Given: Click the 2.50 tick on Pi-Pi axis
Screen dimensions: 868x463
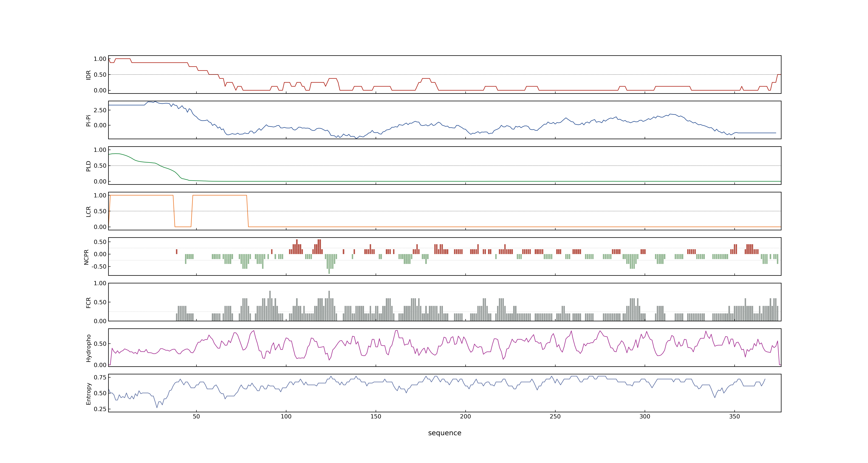Looking at the screenshot, I should tap(100, 110).
